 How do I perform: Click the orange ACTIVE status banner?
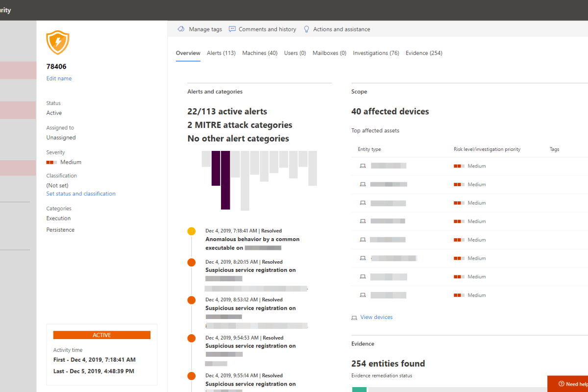[102, 335]
